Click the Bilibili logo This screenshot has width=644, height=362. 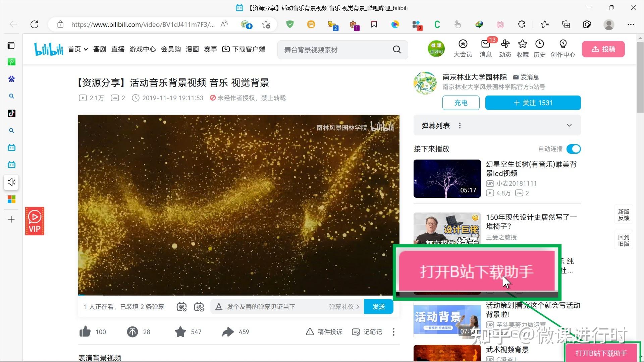(x=49, y=49)
